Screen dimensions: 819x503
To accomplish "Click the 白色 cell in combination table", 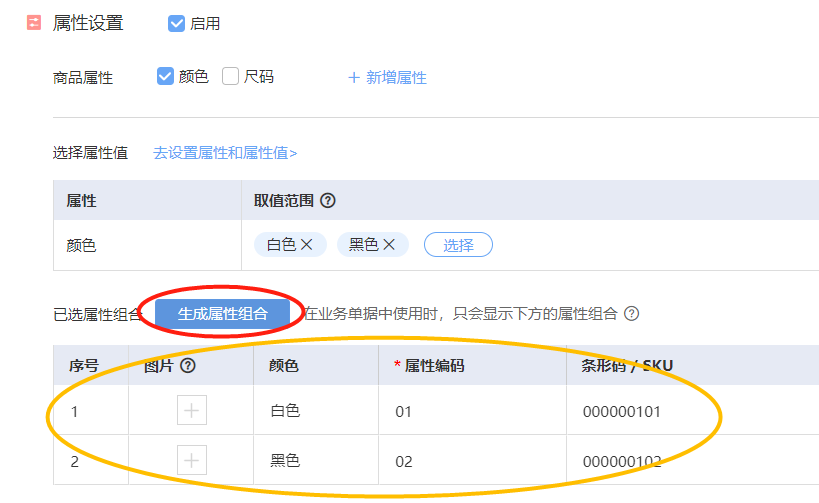I will pos(316,410).
